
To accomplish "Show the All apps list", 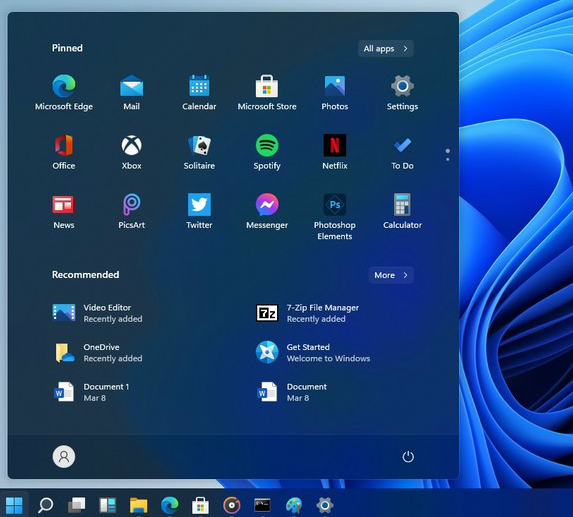I will point(386,49).
